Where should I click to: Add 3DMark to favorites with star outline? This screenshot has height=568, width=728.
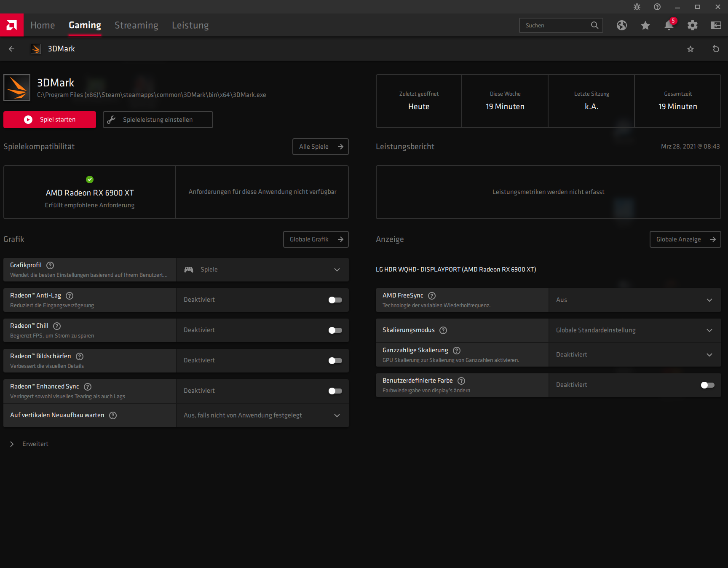click(x=691, y=49)
